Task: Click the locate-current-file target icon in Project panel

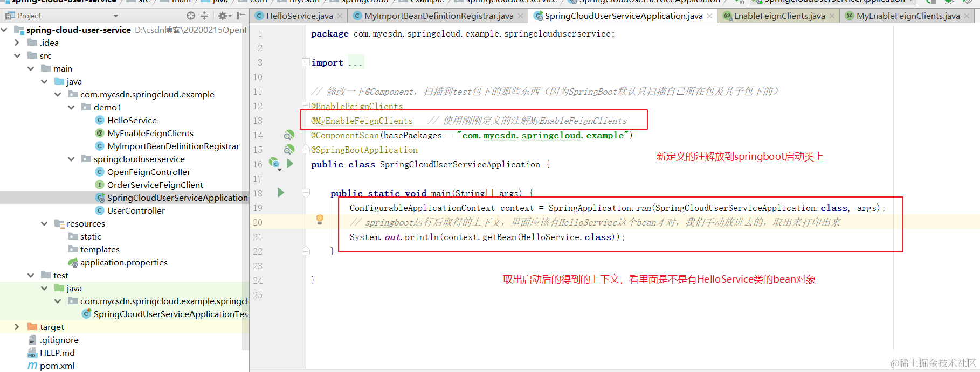Action: point(191,16)
